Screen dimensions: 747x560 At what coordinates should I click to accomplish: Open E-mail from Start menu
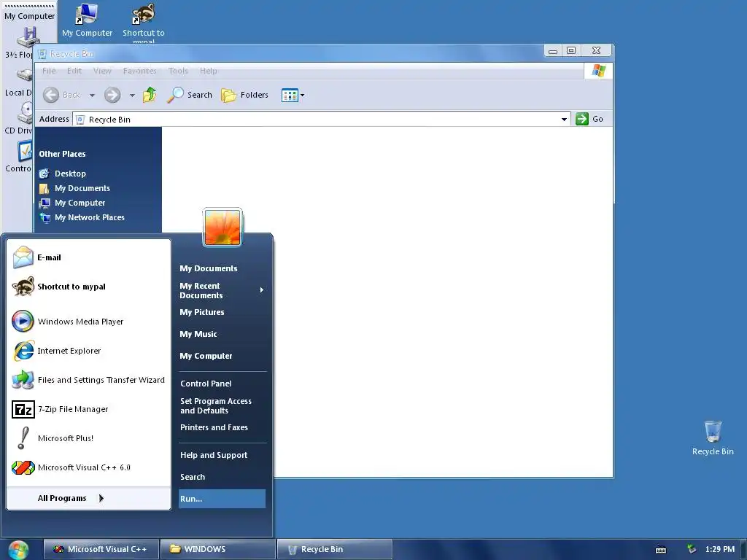[x=88, y=257]
